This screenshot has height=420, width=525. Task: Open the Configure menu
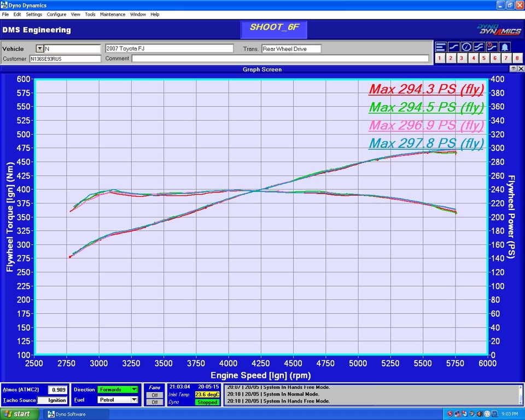pyautogui.click(x=56, y=14)
